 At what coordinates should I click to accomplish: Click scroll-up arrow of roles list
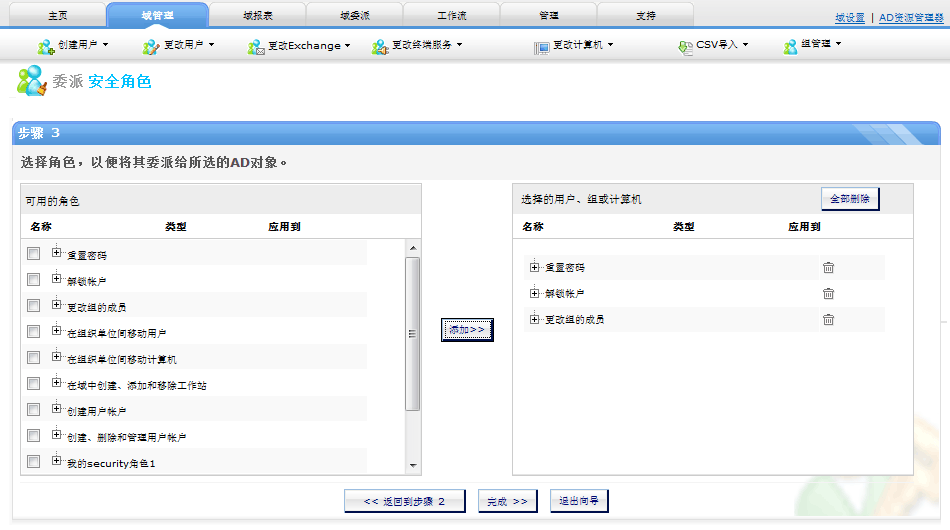(x=413, y=248)
